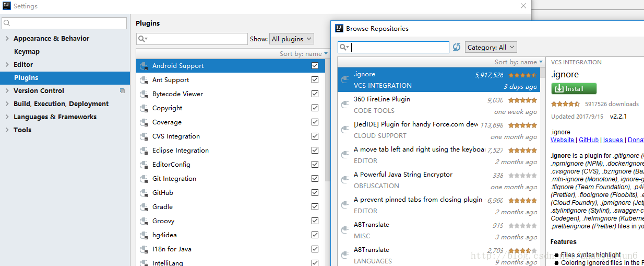
Task: Select A8Translate LANGUAGES plugin row
Action: pyautogui.click(x=439, y=255)
